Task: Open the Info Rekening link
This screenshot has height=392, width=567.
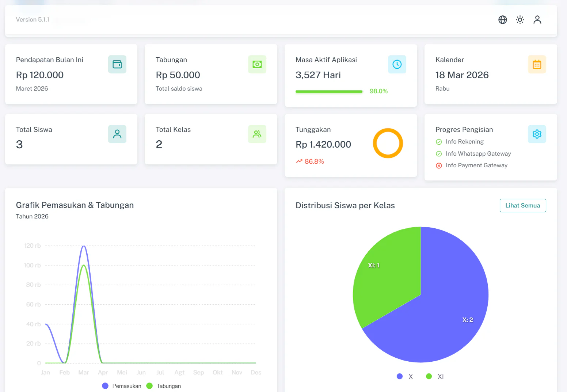Action: 465,142
